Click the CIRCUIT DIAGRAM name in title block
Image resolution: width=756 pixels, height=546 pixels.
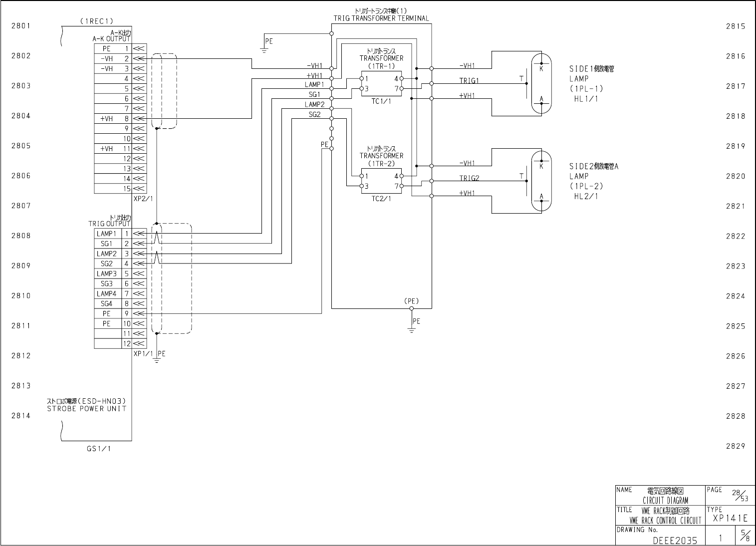(665, 501)
